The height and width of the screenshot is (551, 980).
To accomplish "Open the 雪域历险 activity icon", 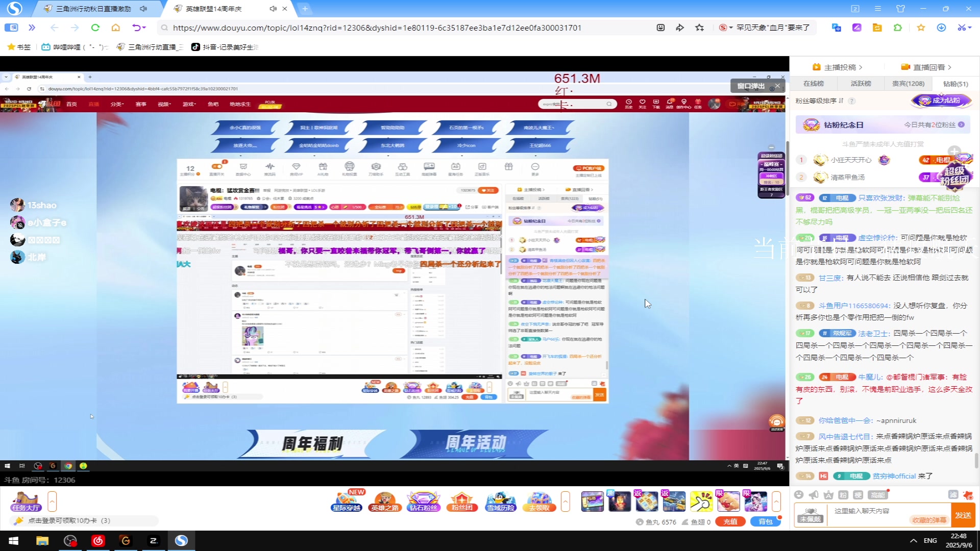I will (501, 502).
